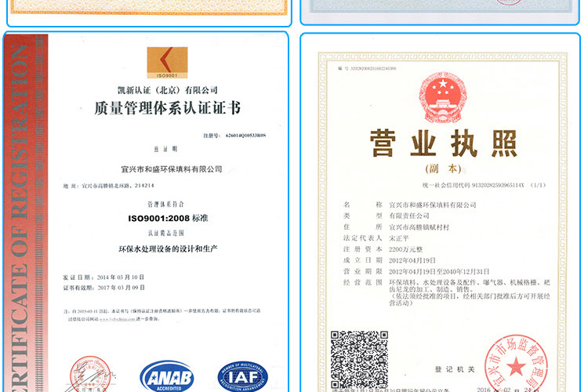The width and height of the screenshot is (588, 392).
Task: Click issue date 2014 年 03 月 10 日
Action: click(x=103, y=278)
